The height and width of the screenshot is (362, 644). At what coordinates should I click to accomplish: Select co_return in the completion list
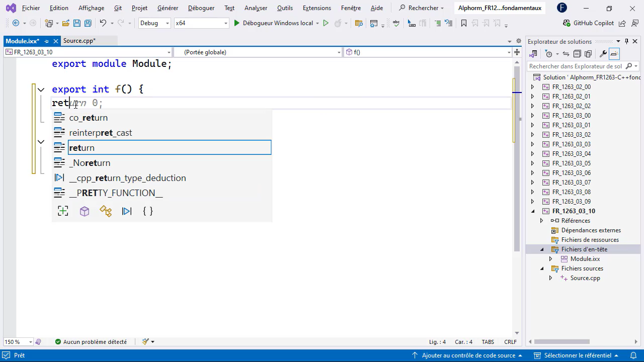tap(89, 117)
